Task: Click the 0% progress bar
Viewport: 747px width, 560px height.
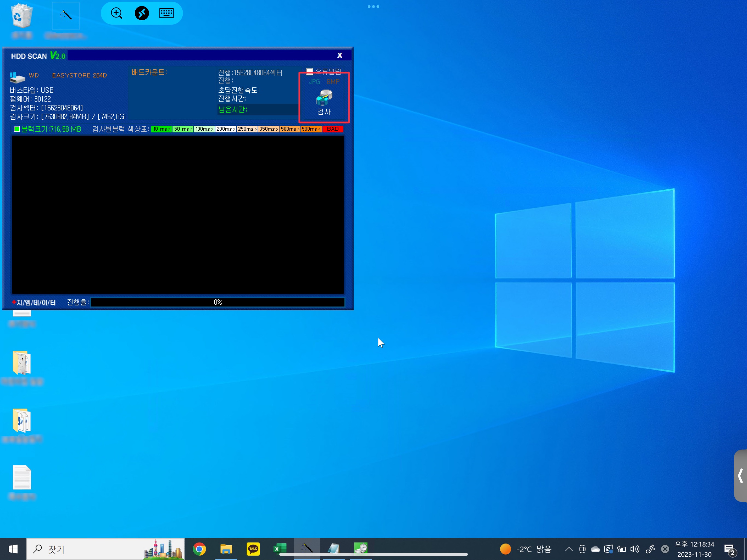Action: click(x=218, y=302)
